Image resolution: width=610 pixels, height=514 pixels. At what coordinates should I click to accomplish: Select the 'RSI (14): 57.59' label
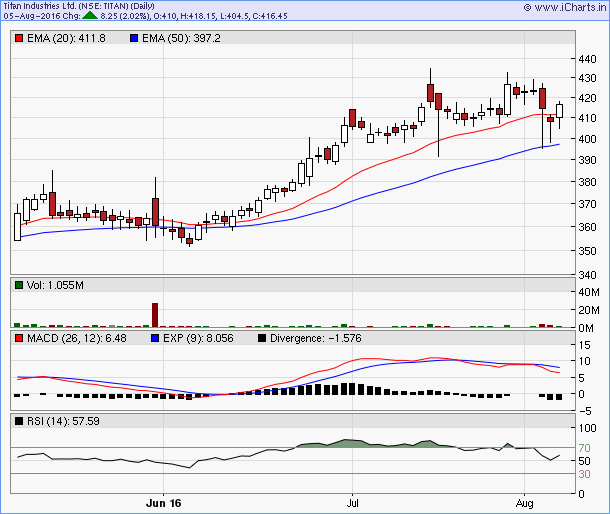coord(63,421)
